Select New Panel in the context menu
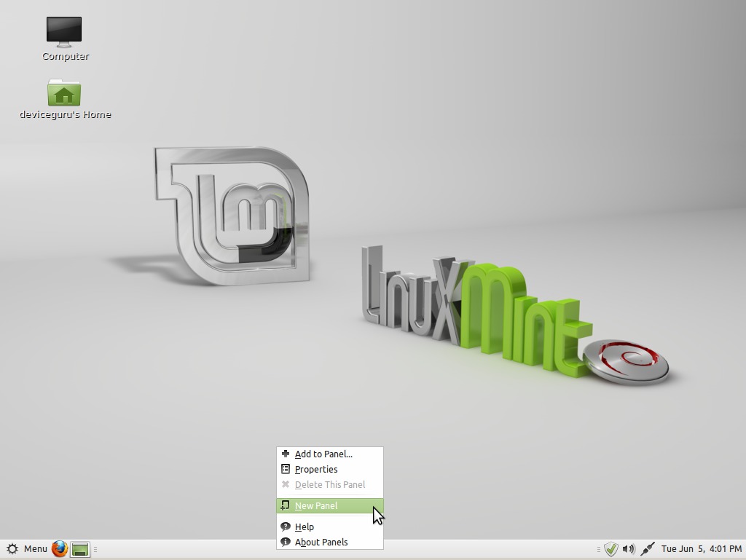This screenshot has width=746, height=560. (x=330, y=506)
